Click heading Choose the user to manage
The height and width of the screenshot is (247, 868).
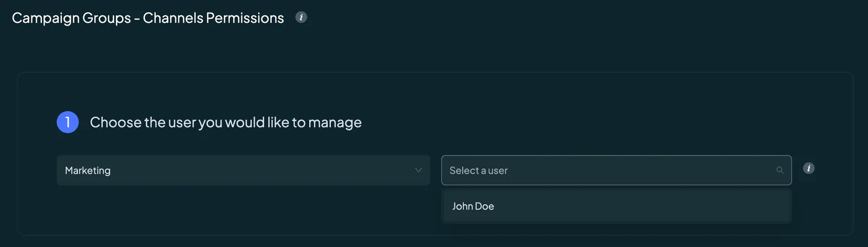[x=226, y=122]
